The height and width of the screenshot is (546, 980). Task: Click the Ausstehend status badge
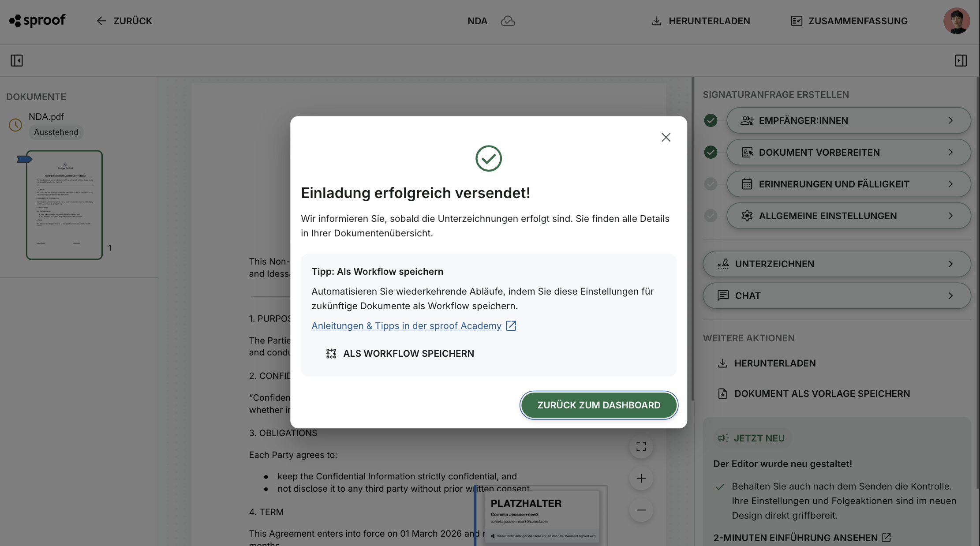click(56, 132)
